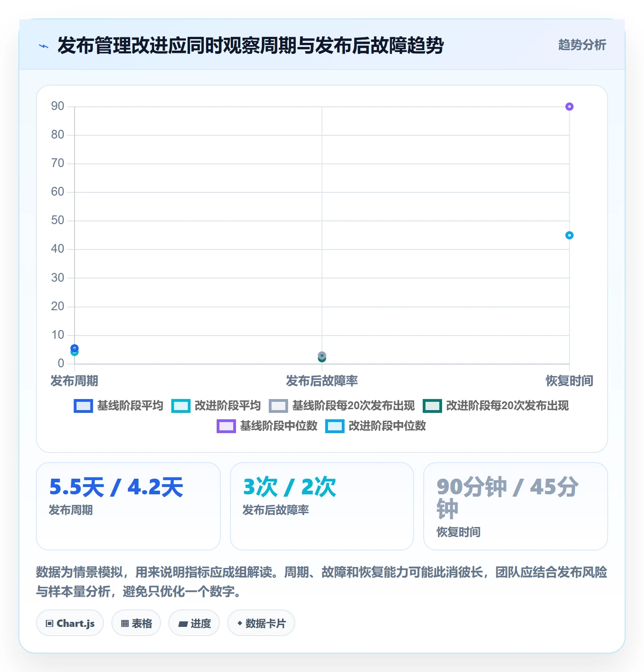The image size is (644, 672).
Task: Click the dark green 改进阶段每20次发布出现 swatch
Action: click(x=432, y=406)
